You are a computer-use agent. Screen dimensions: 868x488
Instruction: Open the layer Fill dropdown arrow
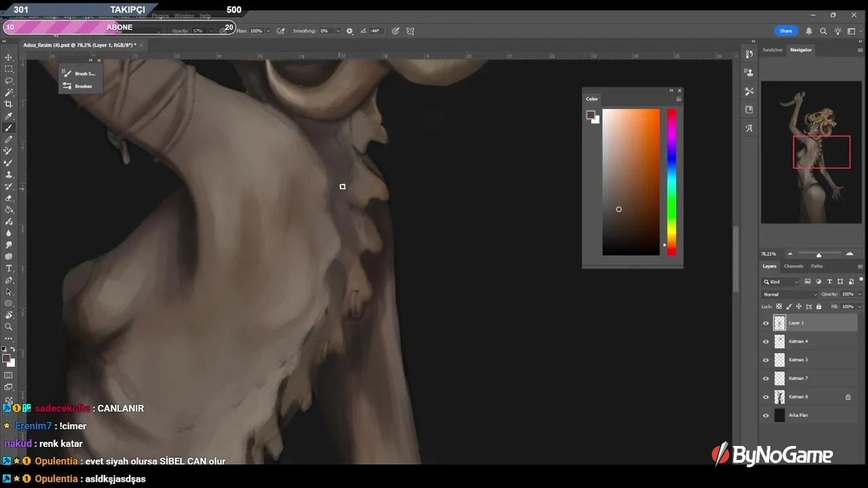click(x=860, y=306)
